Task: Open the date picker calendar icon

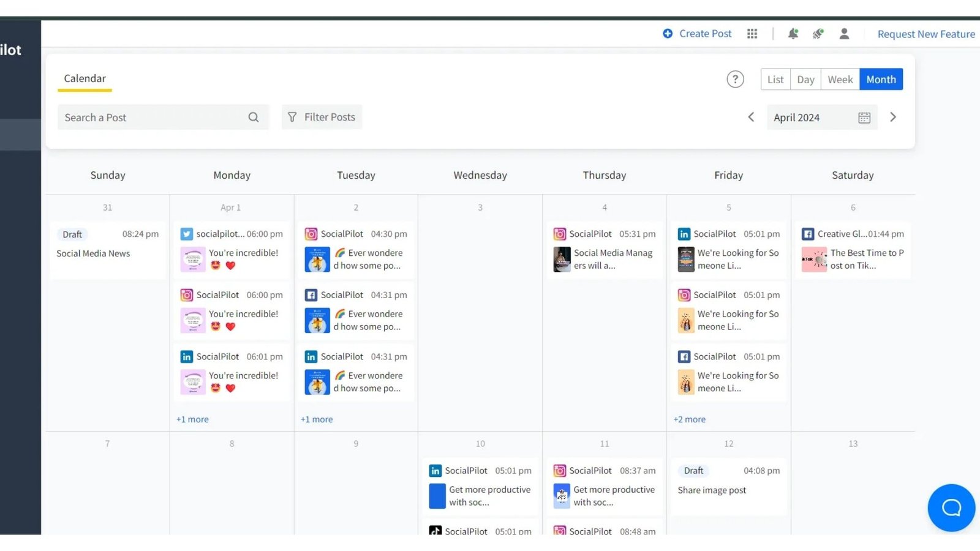Action: coord(864,118)
